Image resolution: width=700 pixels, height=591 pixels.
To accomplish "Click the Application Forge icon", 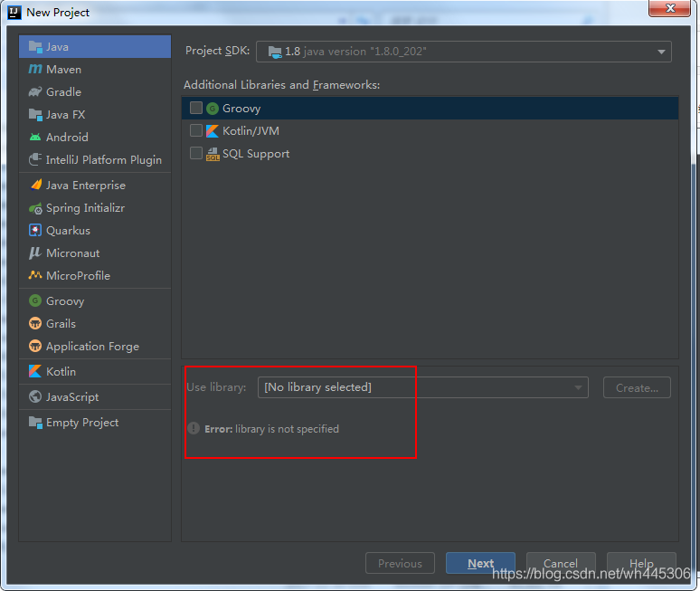I will click(35, 346).
